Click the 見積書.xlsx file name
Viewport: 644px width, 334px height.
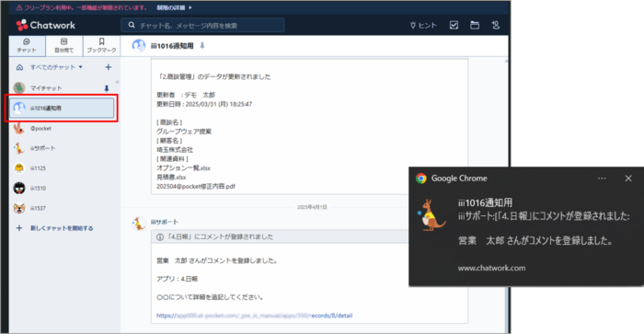point(171,177)
